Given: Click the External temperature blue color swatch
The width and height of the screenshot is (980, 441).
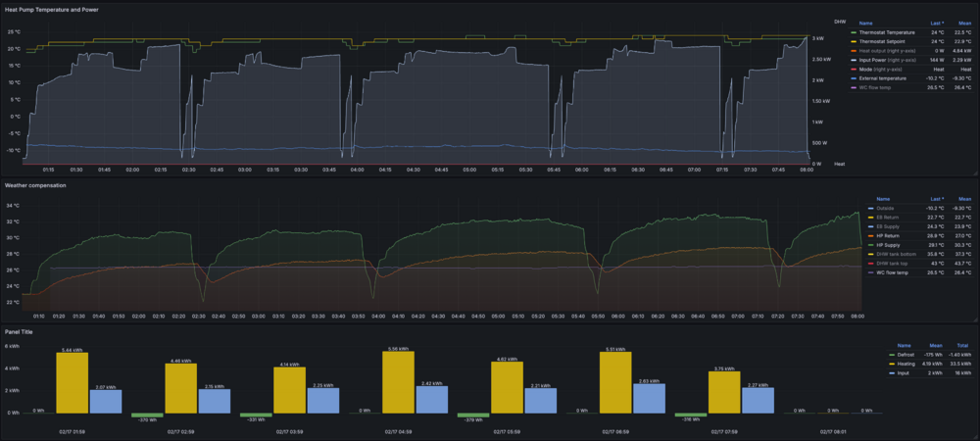Looking at the screenshot, I should pyautogui.click(x=854, y=78).
